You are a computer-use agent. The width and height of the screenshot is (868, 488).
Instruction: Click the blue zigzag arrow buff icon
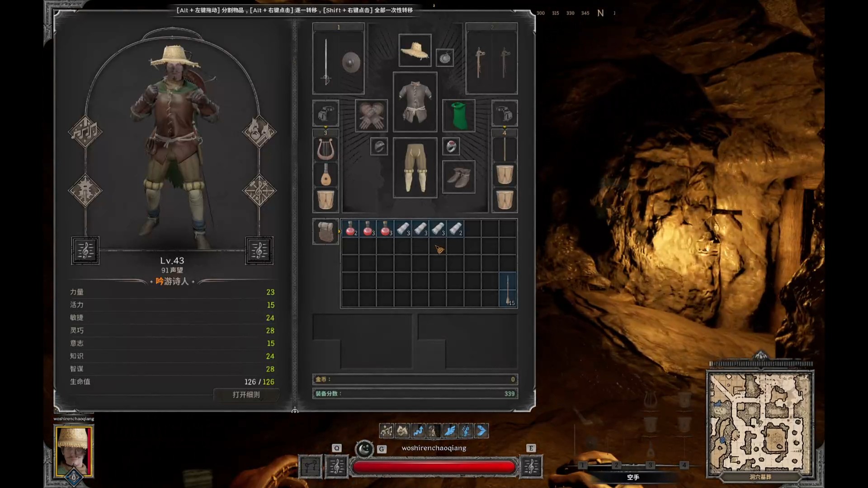click(418, 431)
